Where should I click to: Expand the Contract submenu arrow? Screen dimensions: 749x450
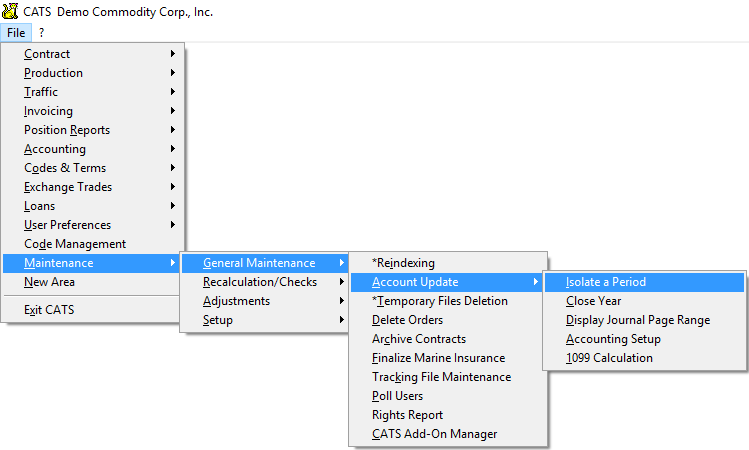pyautogui.click(x=172, y=54)
